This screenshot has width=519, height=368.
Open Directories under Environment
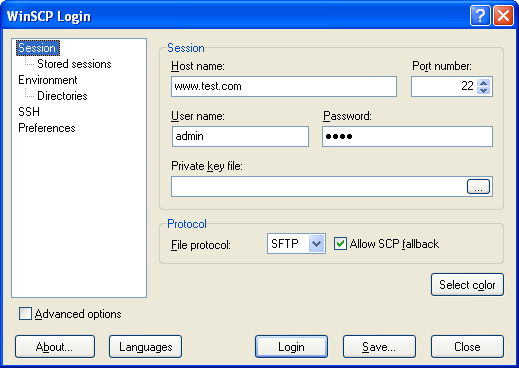tap(62, 96)
